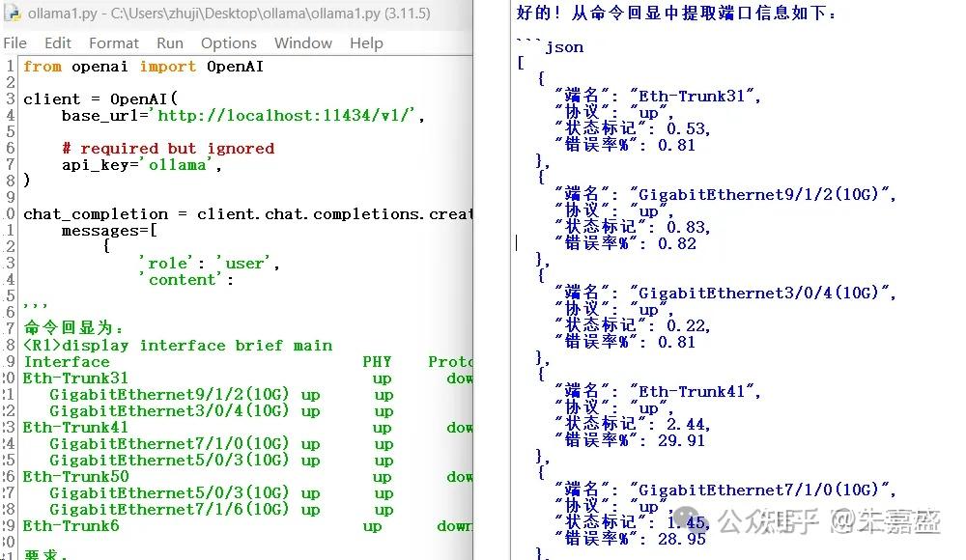
Task: Open the File menu
Action: pos(14,43)
